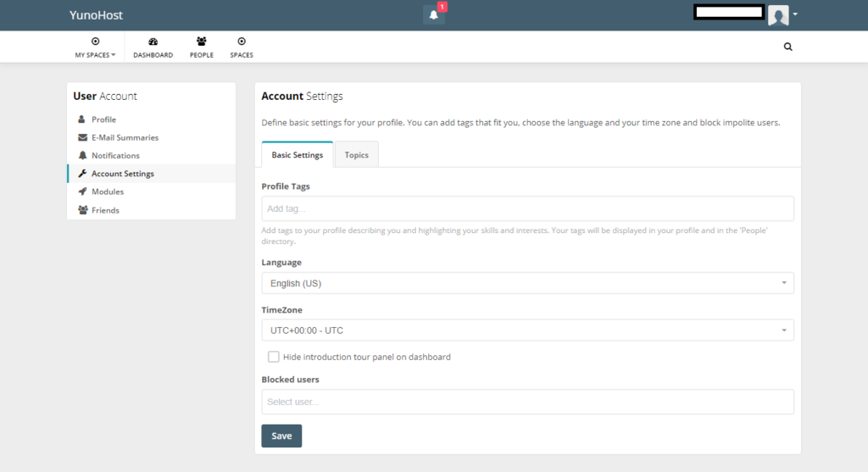Select the Basic Settings tab
Viewport: 868px width, 472px height.
click(x=298, y=154)
